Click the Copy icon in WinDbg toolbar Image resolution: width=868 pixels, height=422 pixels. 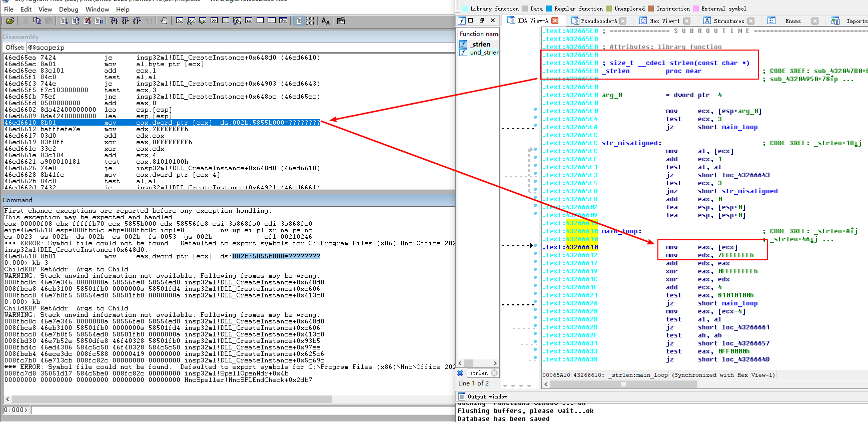click(x=37, y=21)
